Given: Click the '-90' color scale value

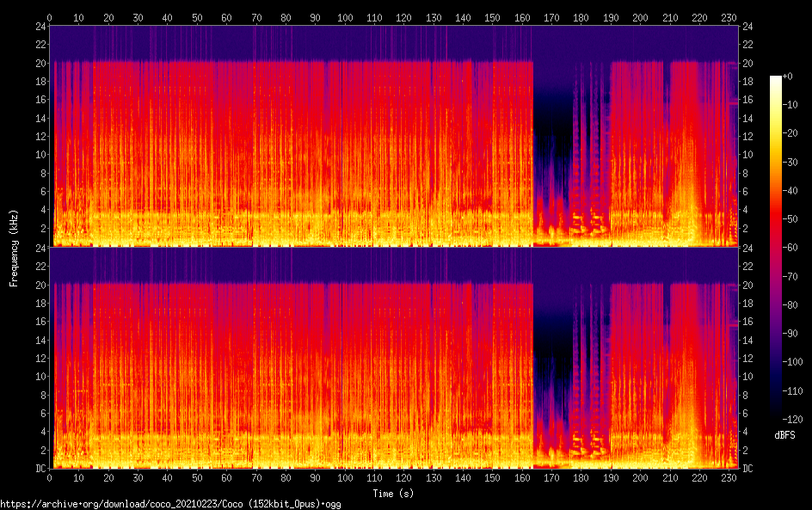Looking at the screenshot, I should point(790,334).
